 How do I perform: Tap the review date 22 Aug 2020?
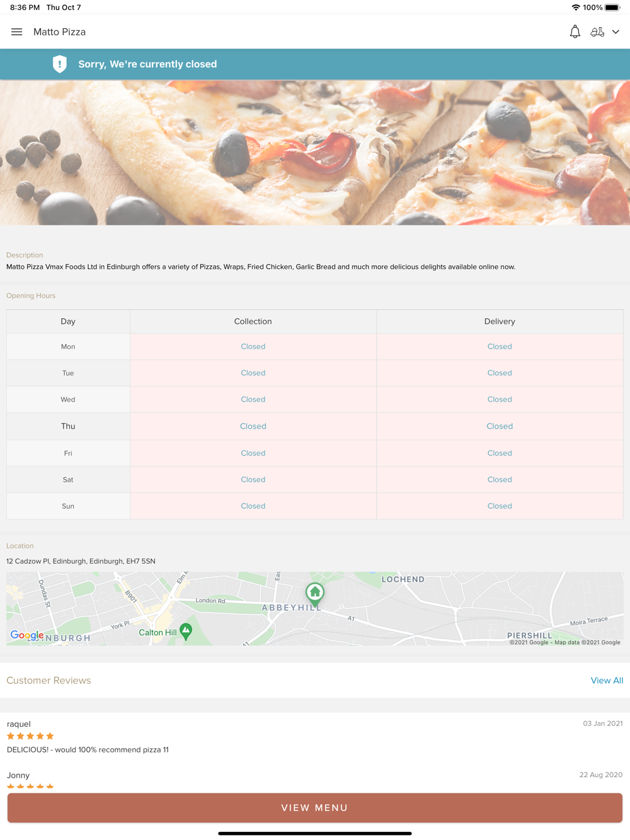click(601, 775)
